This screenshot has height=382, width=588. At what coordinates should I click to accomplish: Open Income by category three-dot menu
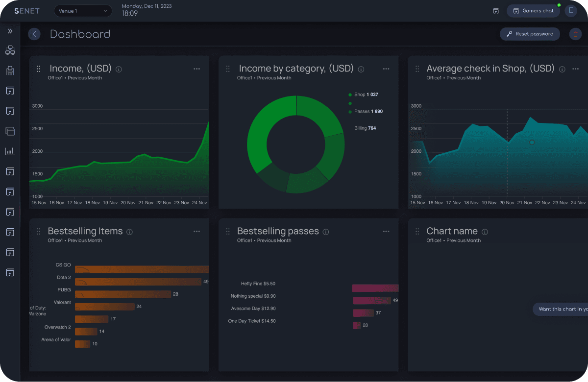tap(386, 69)
